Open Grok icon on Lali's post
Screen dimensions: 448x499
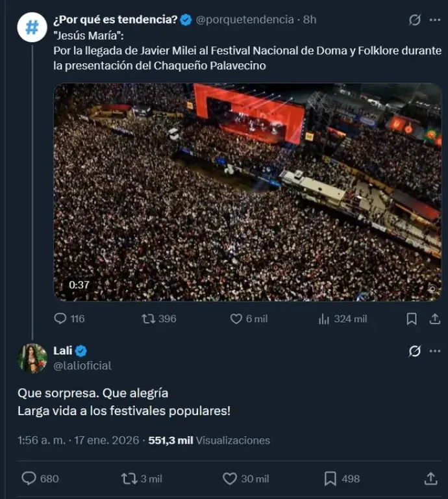pyautogui.click(x=414, y=352)
